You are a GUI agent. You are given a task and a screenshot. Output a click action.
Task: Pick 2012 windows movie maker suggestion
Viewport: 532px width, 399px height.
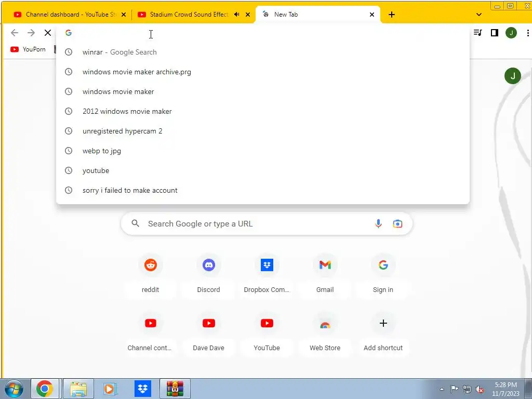(x=262, y=111)
